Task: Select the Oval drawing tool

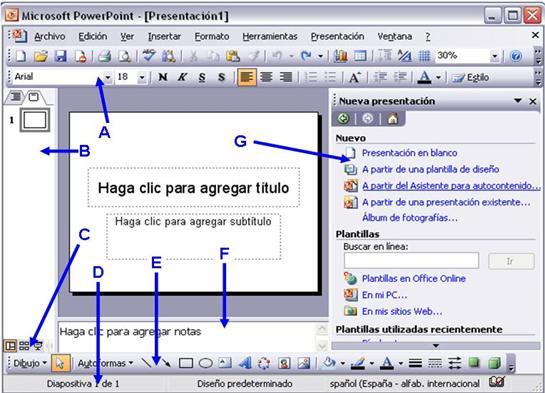Action: point(205,363)
